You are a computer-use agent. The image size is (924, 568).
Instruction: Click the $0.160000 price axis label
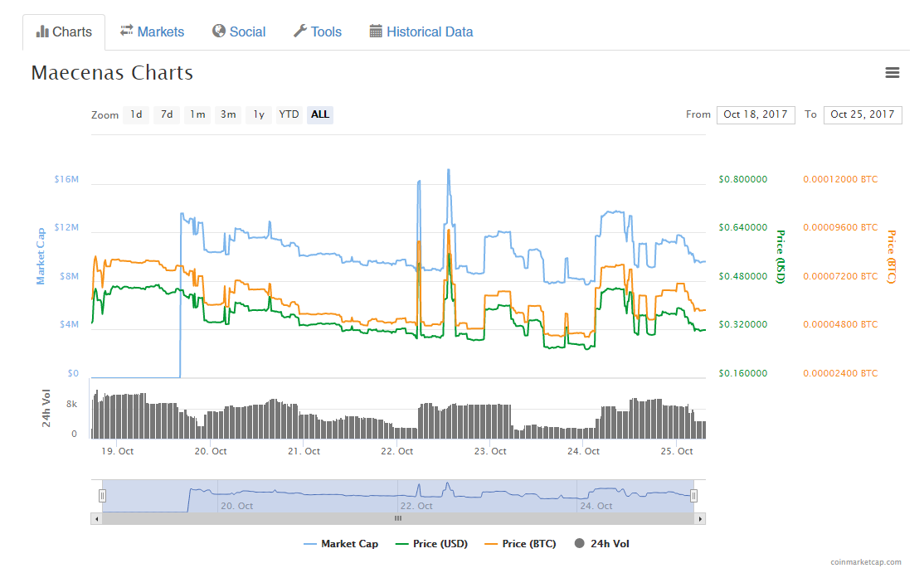742,374
